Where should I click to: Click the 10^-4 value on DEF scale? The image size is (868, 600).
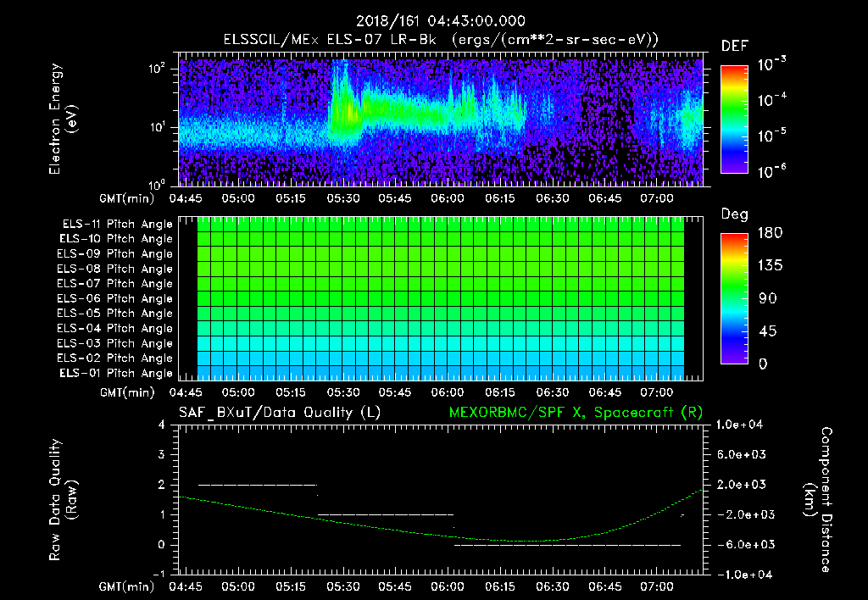(771, 100)
